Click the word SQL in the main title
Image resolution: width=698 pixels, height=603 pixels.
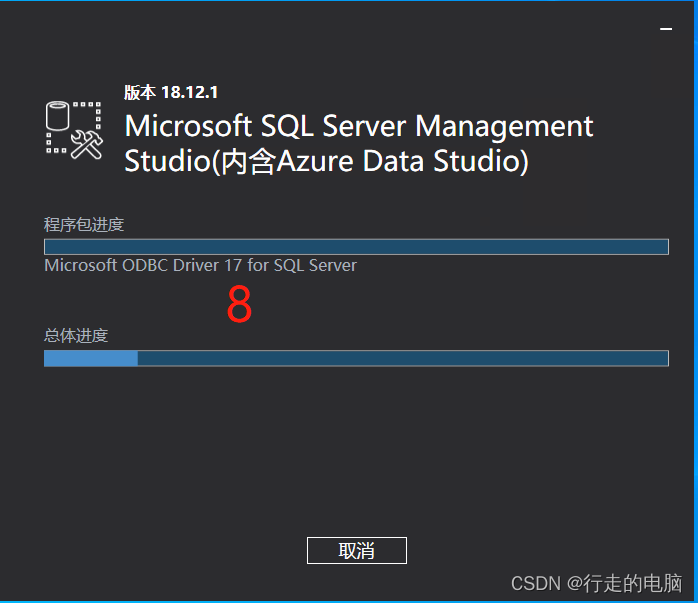(x=287, y=126)
